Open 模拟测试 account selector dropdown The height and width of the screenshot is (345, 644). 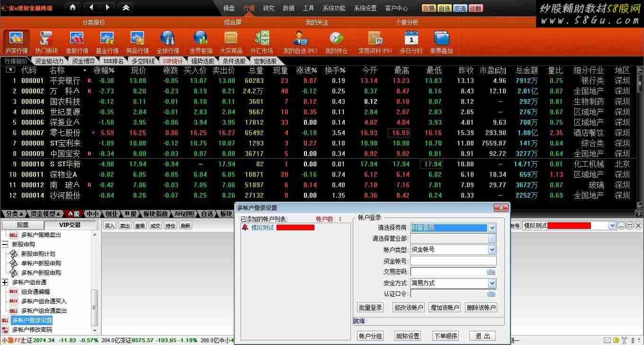(x=611, y=226)
